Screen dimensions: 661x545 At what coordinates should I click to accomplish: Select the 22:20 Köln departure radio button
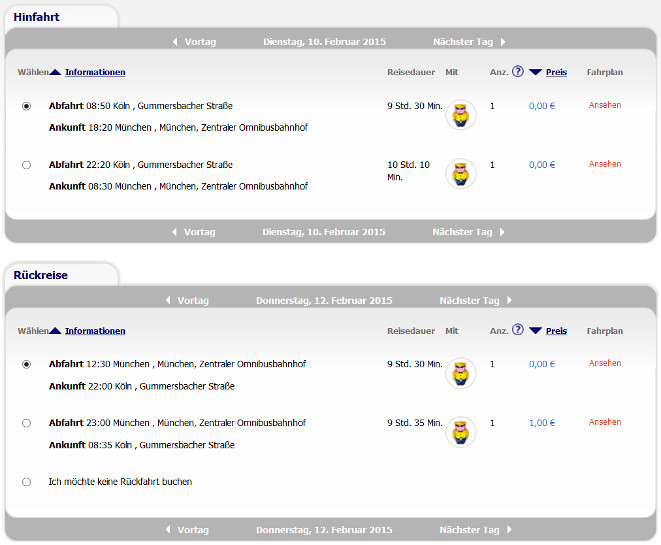point(26,165)
